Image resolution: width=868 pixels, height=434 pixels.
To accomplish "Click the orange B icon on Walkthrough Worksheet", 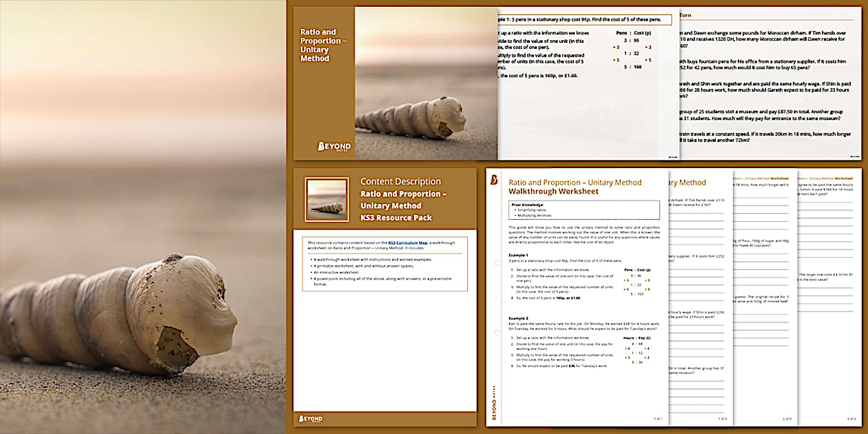I will pos(493,180).
